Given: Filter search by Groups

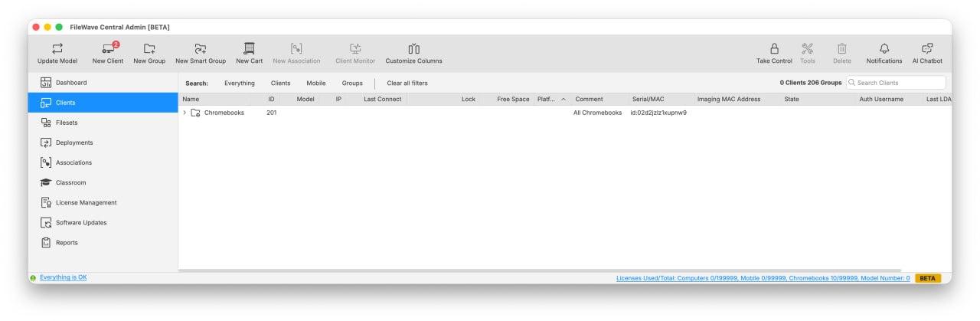Looking at the screenshot, I should point(352,83).
